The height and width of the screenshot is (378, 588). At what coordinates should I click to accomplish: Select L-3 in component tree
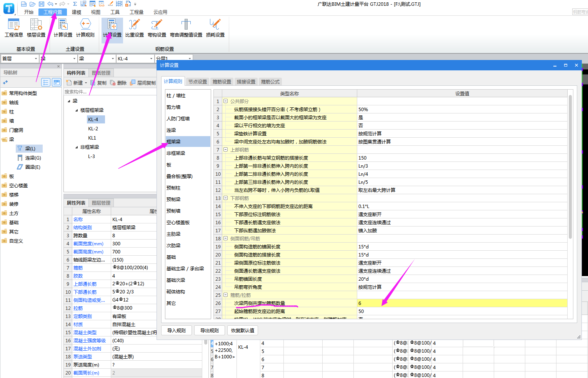coord(92,157)
